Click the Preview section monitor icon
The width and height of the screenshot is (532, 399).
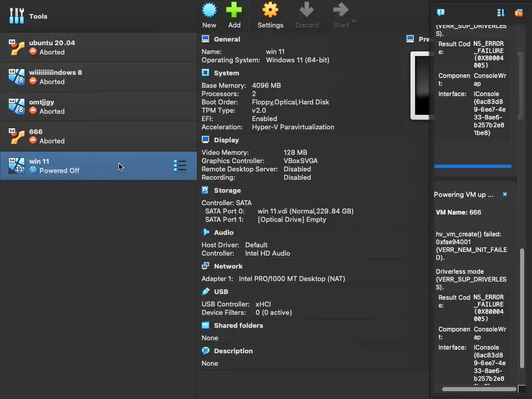pyautogui.click(x=410, y=38)
